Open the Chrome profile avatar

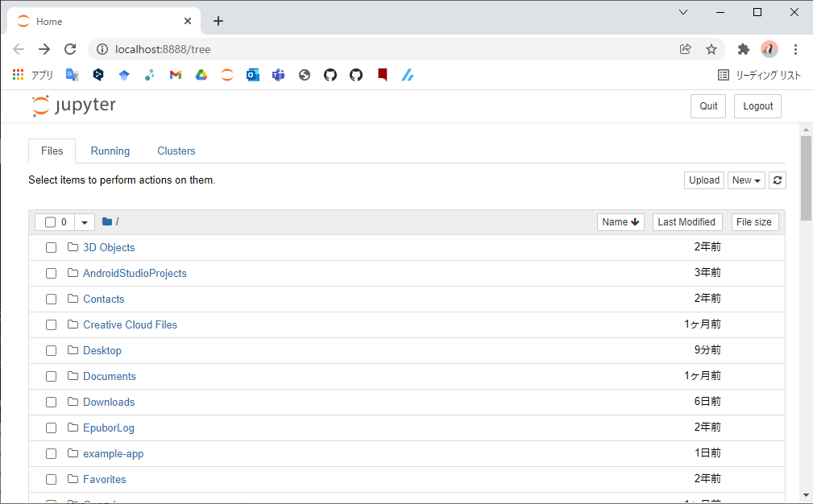tap(769, 49)
